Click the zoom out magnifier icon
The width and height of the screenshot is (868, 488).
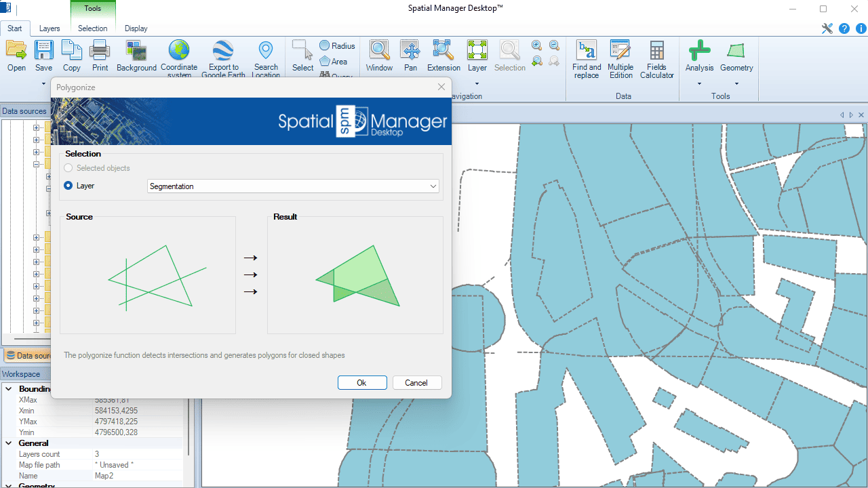554,45
